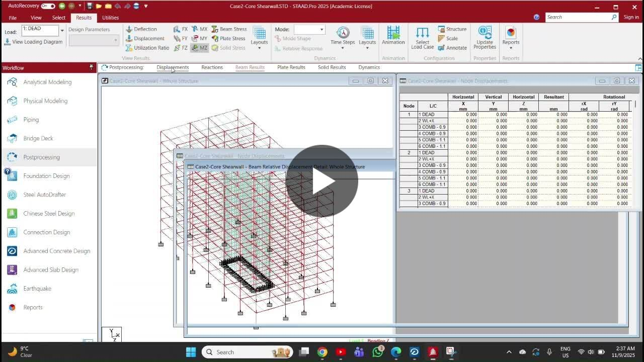The image size is (644, 362).
Task: Display Beam Stress results
Action: point(229,29)
